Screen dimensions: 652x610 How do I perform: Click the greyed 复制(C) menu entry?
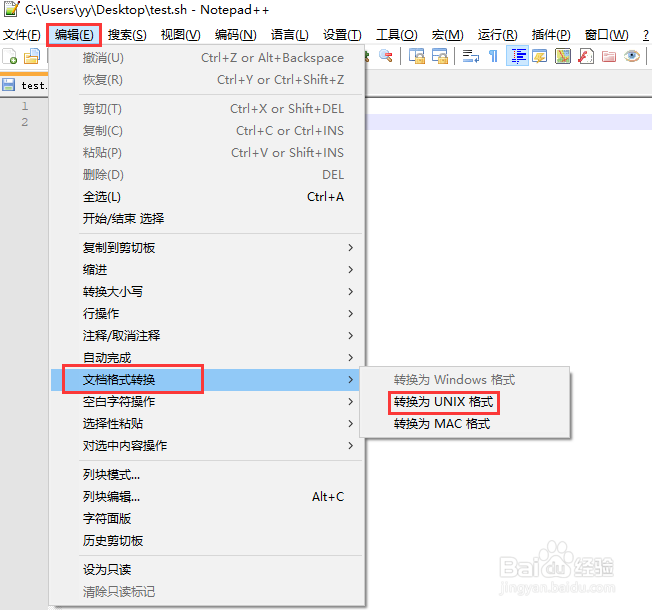coord(208,131)
